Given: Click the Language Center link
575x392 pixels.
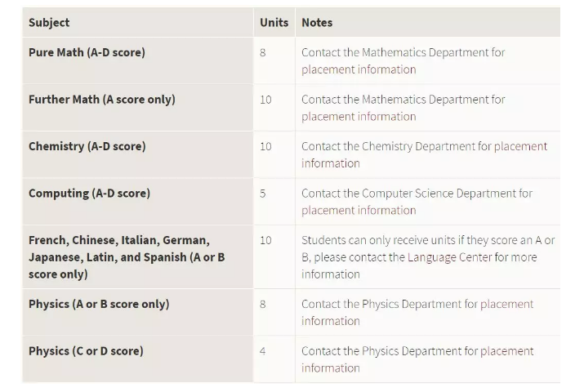Looking at the screenshot, I should click(x=449, y=257).
